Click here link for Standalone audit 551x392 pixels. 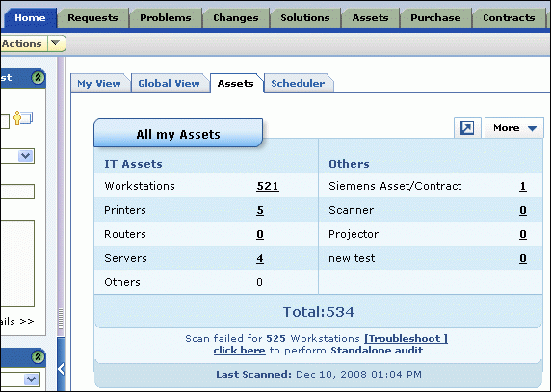coord(239,351)
